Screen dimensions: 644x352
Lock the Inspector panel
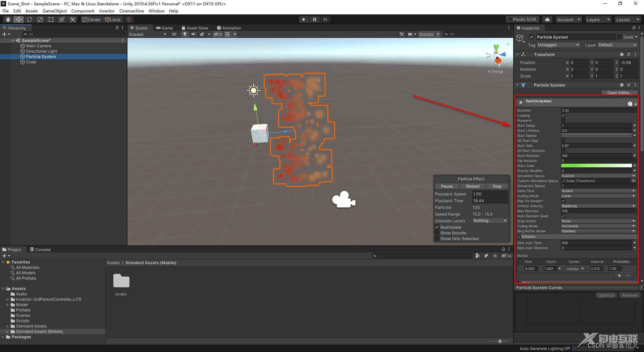(634, 28)
